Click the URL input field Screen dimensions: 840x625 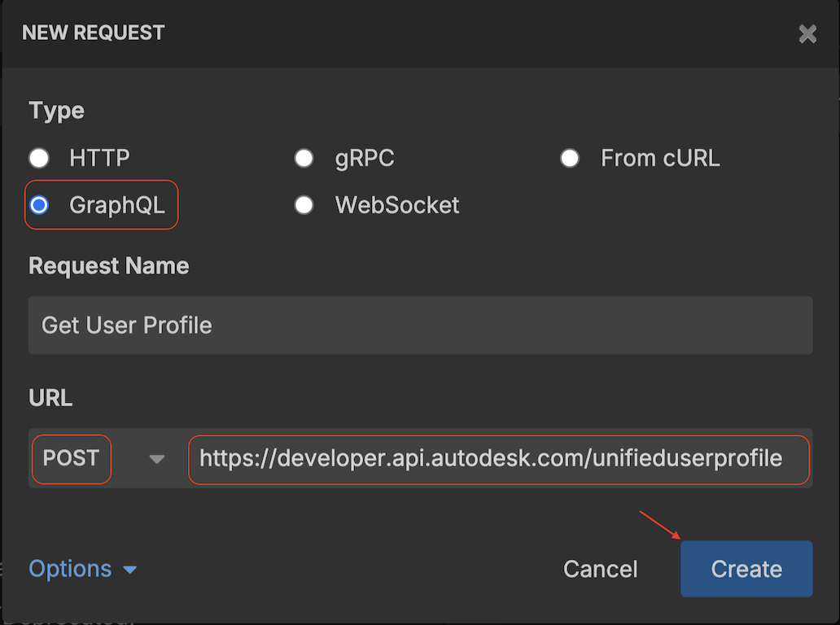click(x=499, y=459)
